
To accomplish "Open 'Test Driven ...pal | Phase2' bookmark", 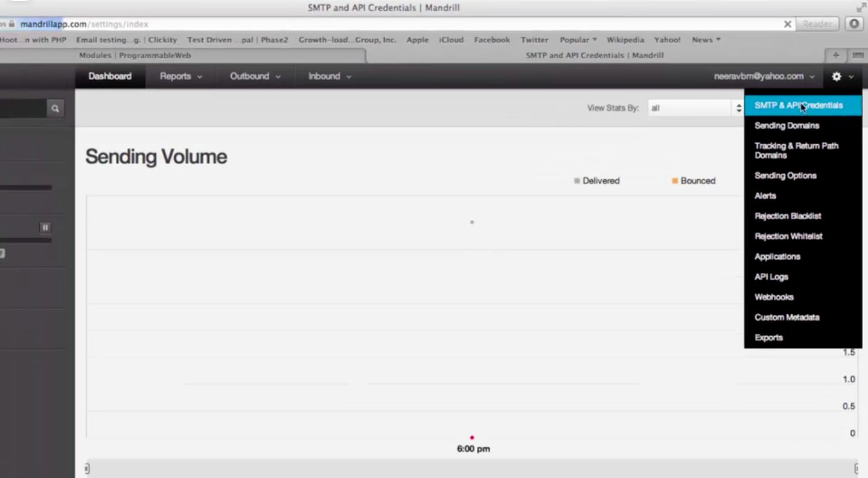I will coord(238,40).
